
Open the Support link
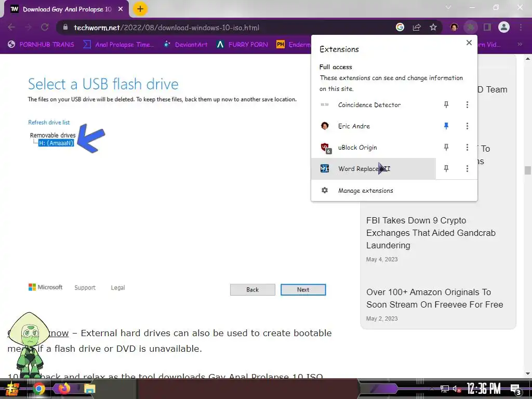pos(85,288)
